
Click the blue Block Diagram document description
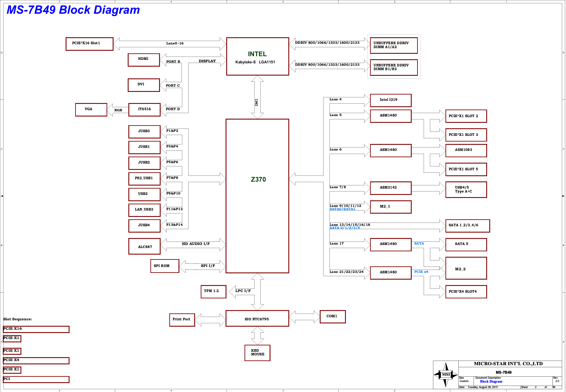click(x=491, y=382)
